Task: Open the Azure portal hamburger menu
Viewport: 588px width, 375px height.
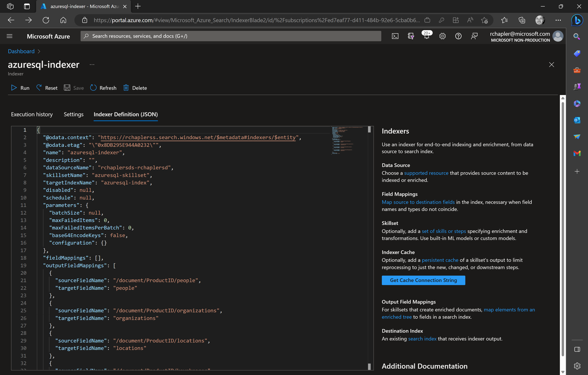Action: 9,36
